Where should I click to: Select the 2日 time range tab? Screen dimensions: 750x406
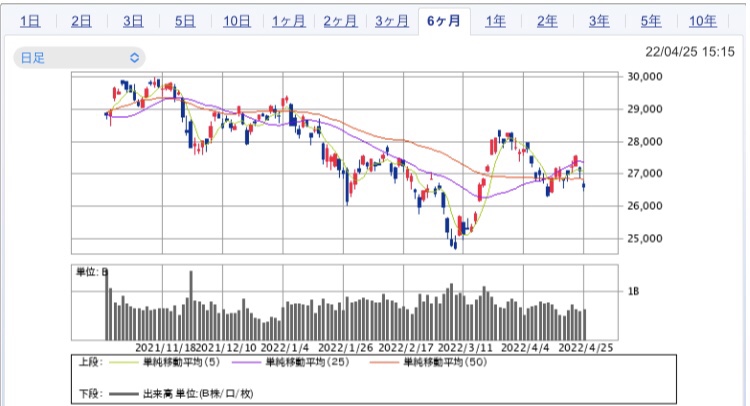pyautogui.click(x=81, y=21)
